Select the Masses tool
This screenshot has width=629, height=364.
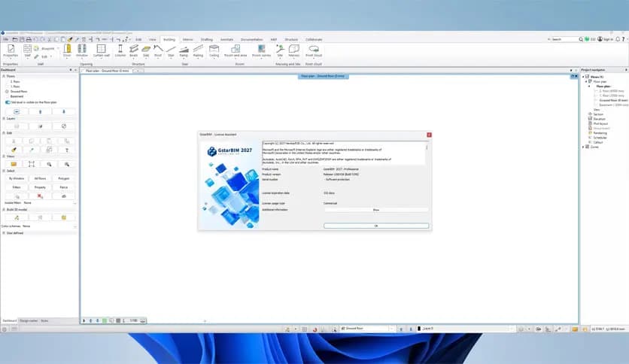[x=294, y=51]
